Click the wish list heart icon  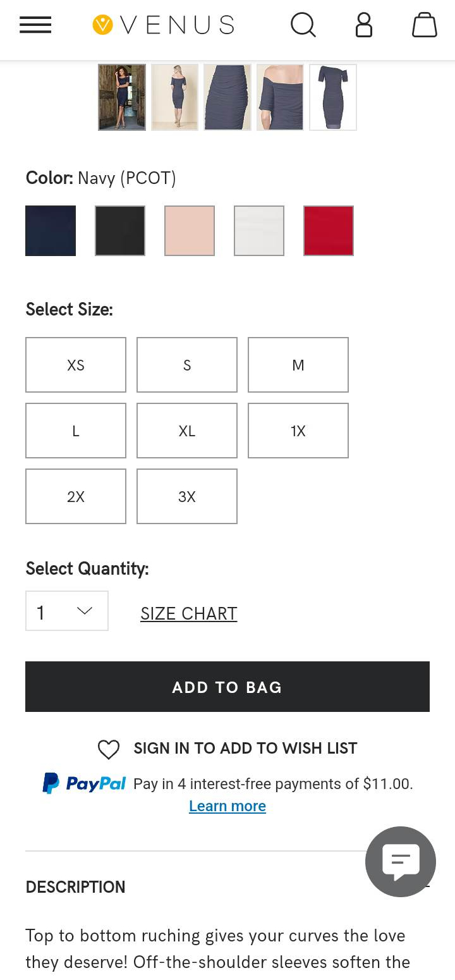[109, 749]
